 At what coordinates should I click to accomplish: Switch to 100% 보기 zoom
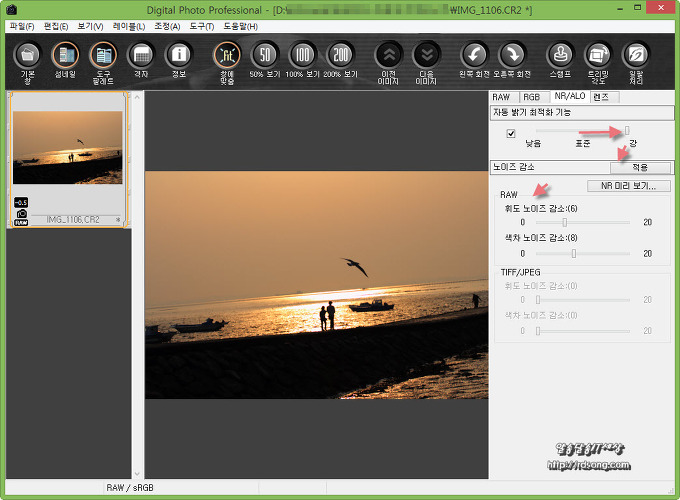pyautogui.click(x=302, y=56)
